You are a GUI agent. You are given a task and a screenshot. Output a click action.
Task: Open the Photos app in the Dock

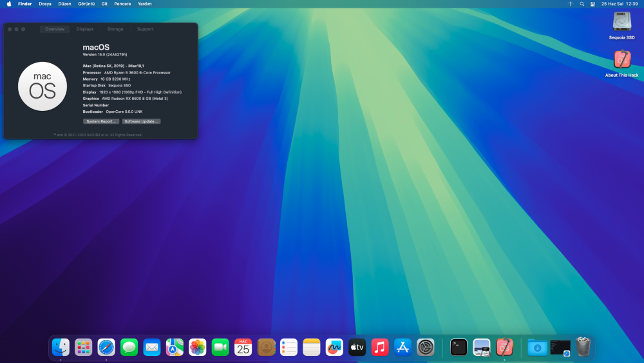(198, 348)
